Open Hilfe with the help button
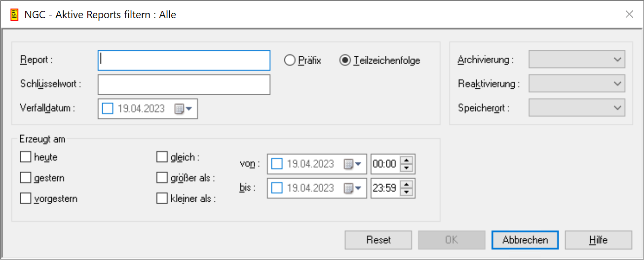The width and height of the screenshot is (644, 260). [x=598, y=240]
